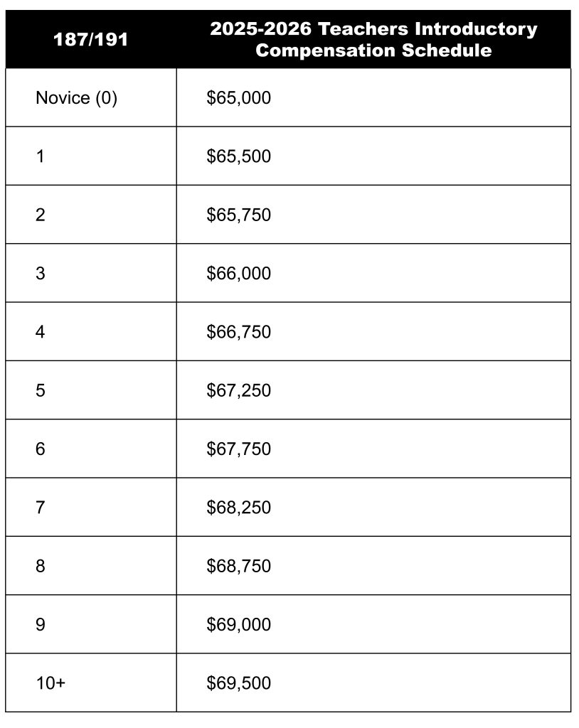Click the $69,500 salary cell
The width and height of the screenshot is (579, 728).
point(239,683)
